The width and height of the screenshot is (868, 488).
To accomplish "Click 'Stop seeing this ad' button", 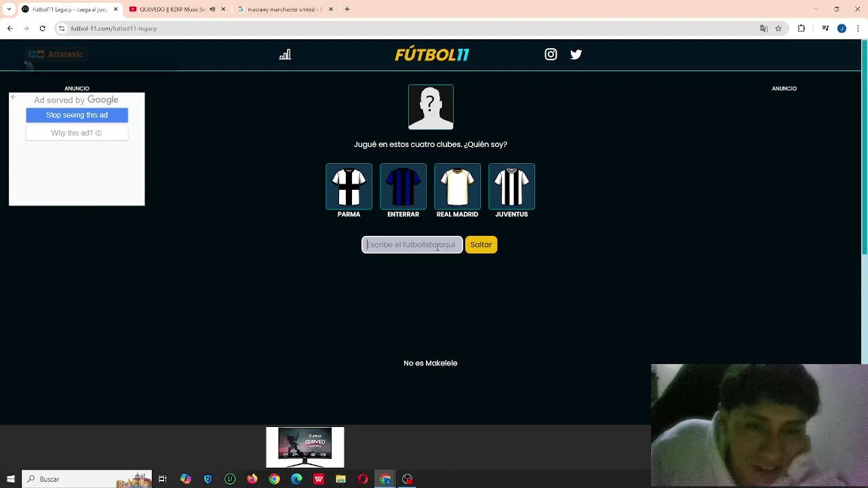I will [77, 115].
